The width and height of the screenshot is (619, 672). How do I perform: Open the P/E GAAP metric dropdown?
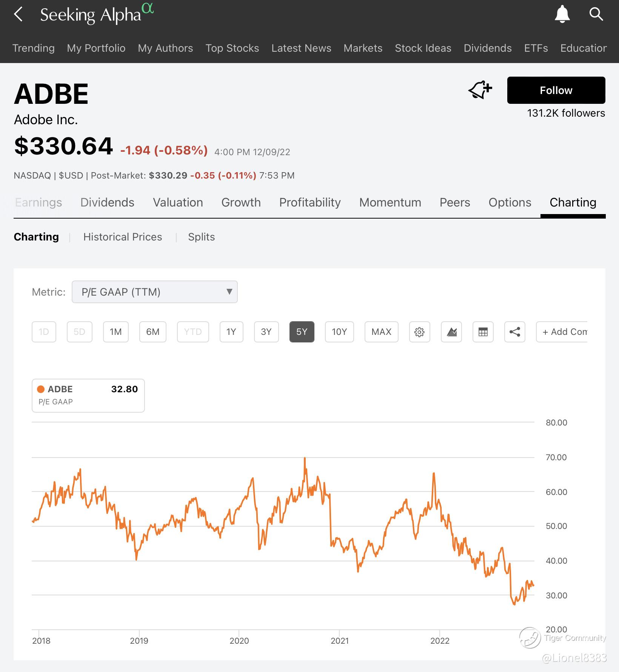point(154,292)
